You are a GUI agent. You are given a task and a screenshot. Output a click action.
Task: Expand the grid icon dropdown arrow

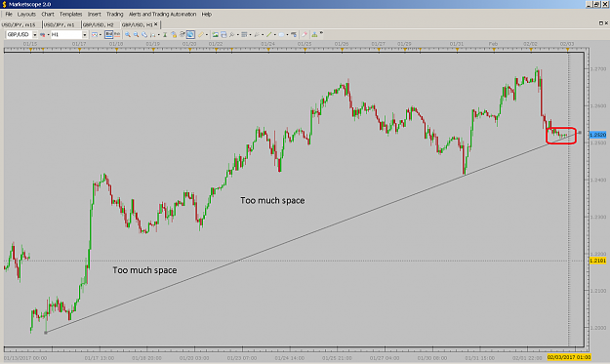250,34
